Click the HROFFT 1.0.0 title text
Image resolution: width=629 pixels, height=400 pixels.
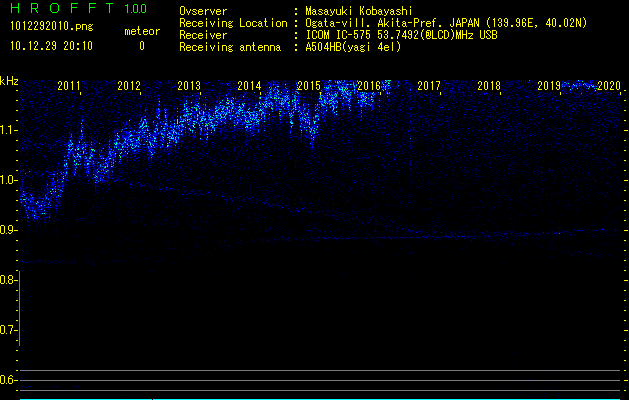click(78, 8)
